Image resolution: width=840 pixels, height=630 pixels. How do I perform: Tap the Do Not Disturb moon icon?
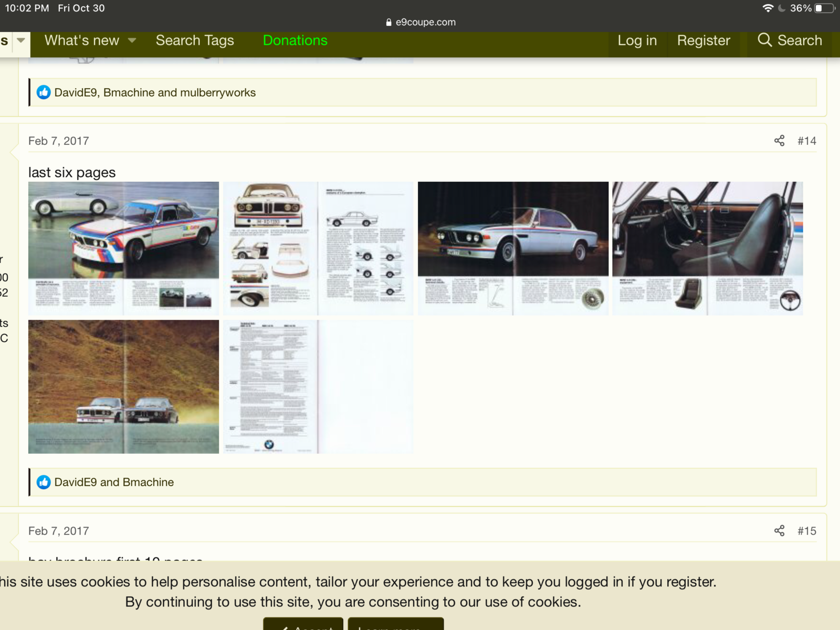pos(782,8)
